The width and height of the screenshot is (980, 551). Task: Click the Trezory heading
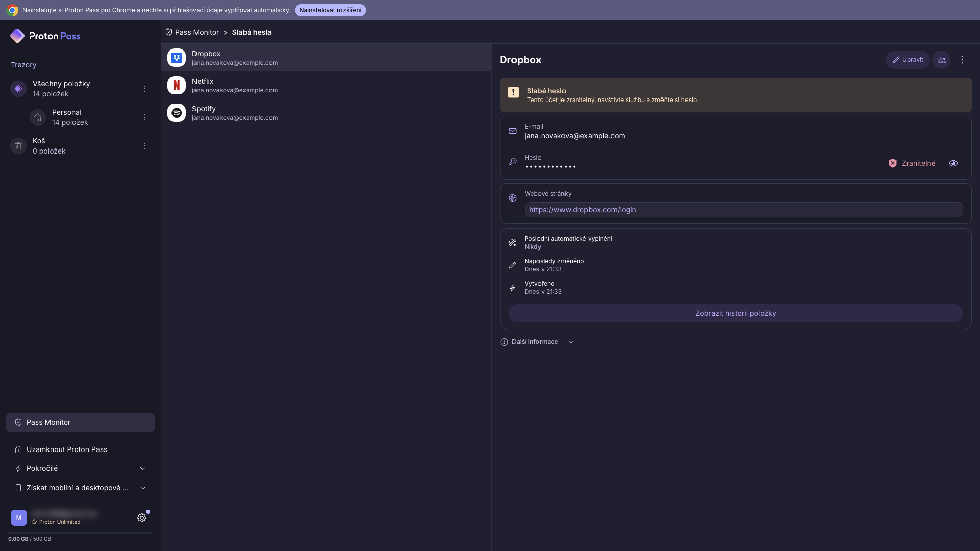(23, 65)
